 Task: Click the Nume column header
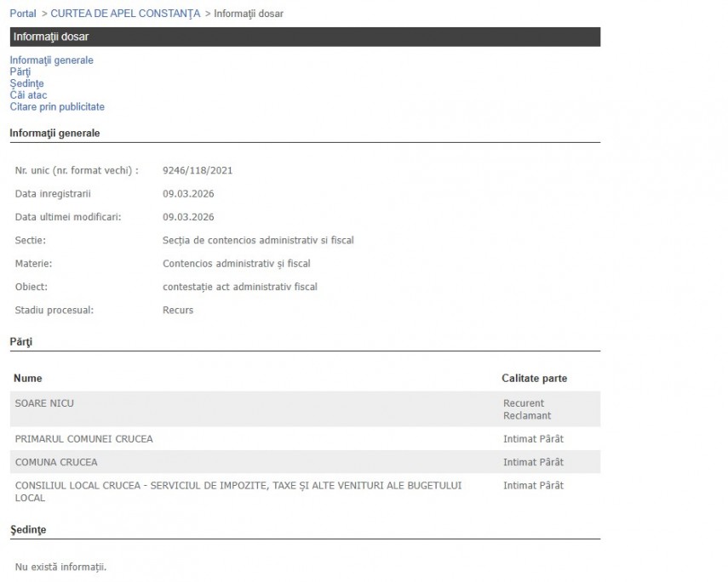coord(28,378)
